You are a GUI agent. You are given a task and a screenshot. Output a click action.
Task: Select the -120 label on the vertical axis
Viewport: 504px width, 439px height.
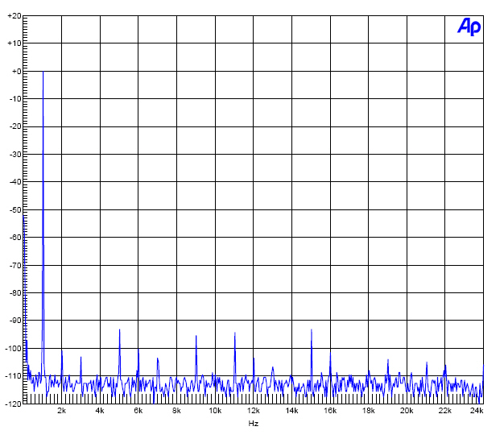[13, 404]
